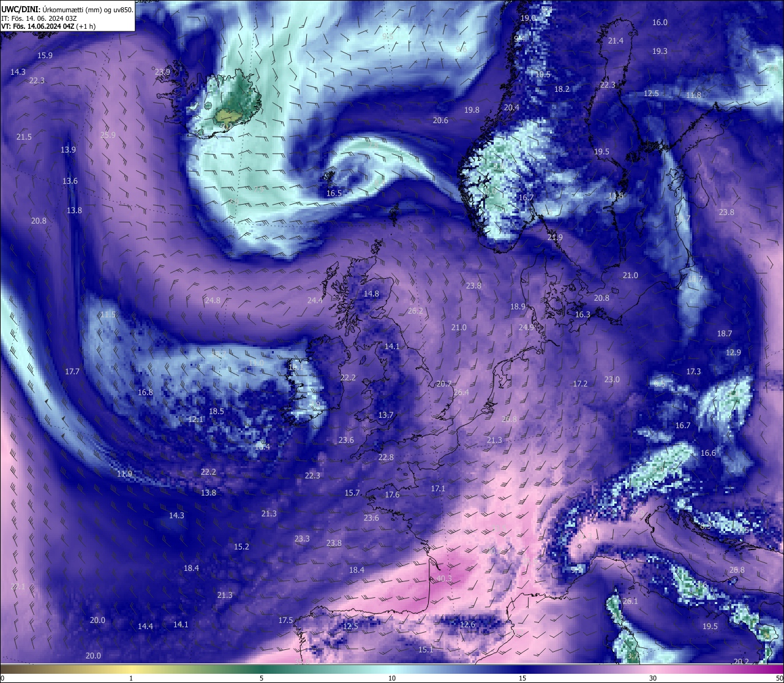Click the 11.9 value in the Atlantic

point(124,474)
